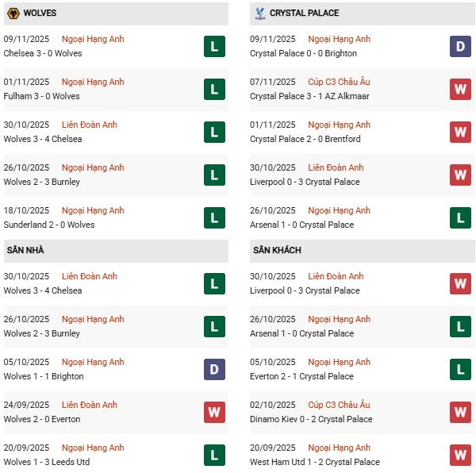Click the L badge for Arsenal 1-0 Crystal Palace under Sân Khách

460,327
